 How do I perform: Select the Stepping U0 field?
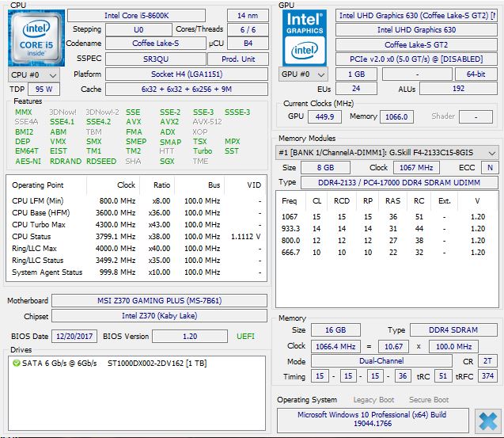138,29
